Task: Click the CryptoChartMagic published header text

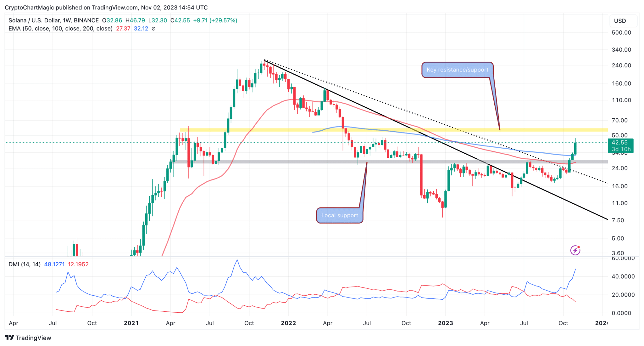Action: (x=106, y=7)
